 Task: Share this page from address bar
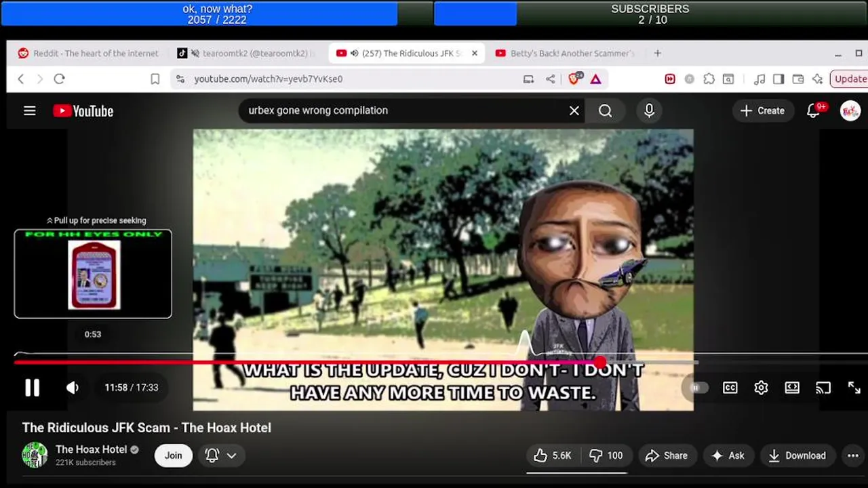pyautogui.click(x=550, y=79)
